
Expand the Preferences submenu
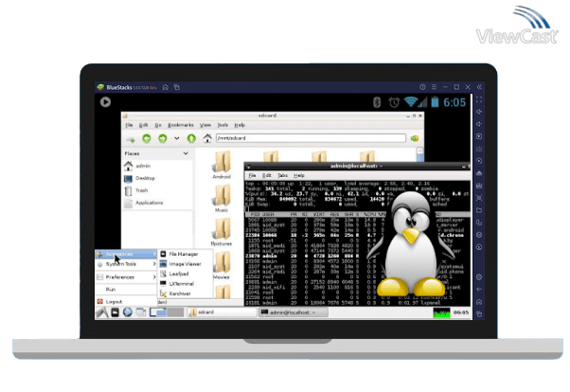point(126,277)
